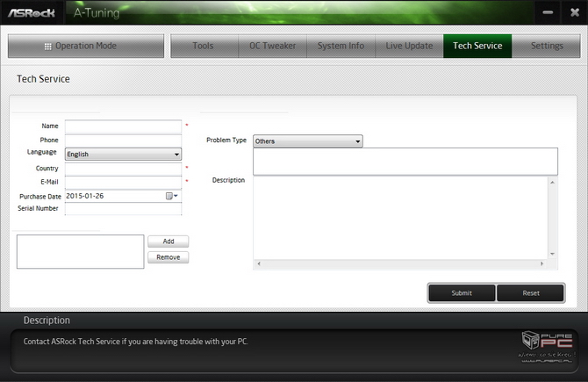Open the Operation Mode section
The height and width of the screenshot is (382, 588).
point(86,46)
